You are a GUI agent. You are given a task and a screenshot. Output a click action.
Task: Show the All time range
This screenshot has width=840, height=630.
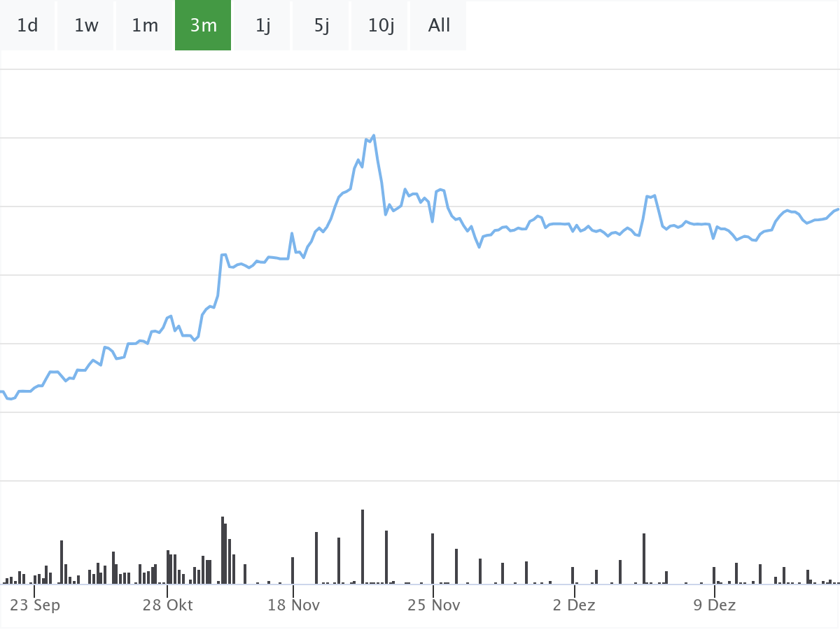(439, 26)
